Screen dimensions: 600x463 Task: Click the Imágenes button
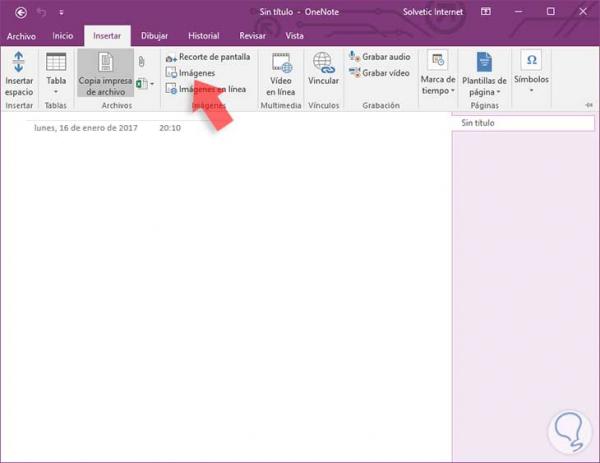click(x=190, y=73)
